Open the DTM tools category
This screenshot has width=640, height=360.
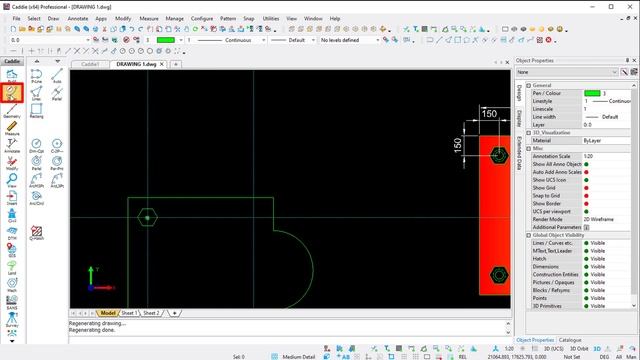(x=12, y=233)
